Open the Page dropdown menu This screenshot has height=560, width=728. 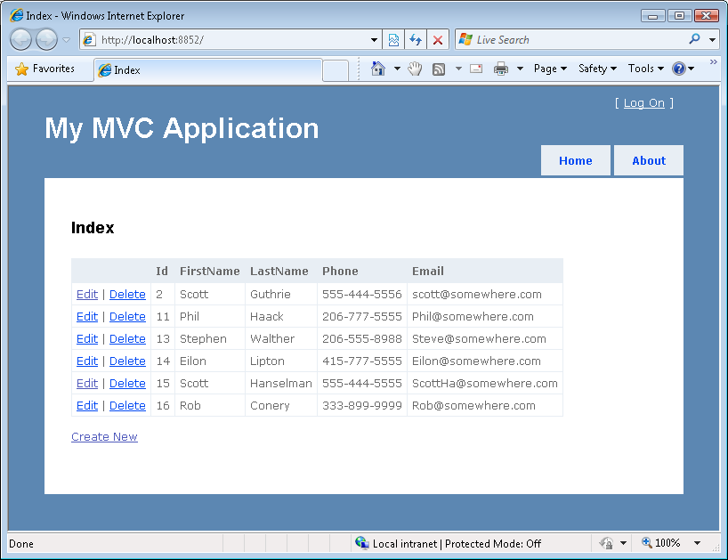coord(550,69)
